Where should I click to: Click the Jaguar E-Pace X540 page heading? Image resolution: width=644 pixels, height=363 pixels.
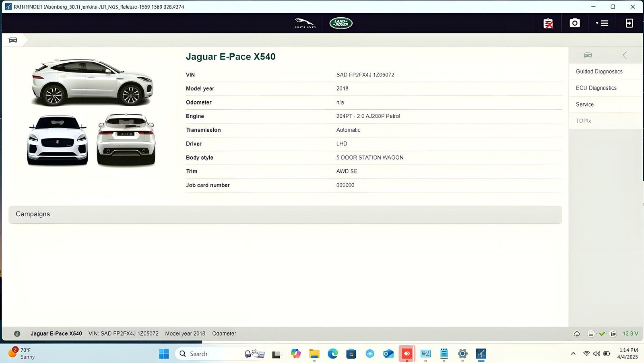(x=231, y=57)
